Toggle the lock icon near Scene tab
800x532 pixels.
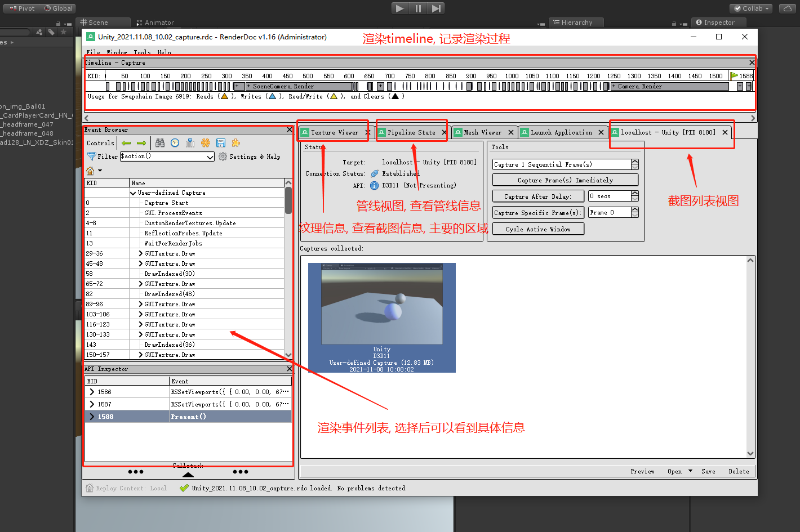pyautogui.click(x=58, y=24)
